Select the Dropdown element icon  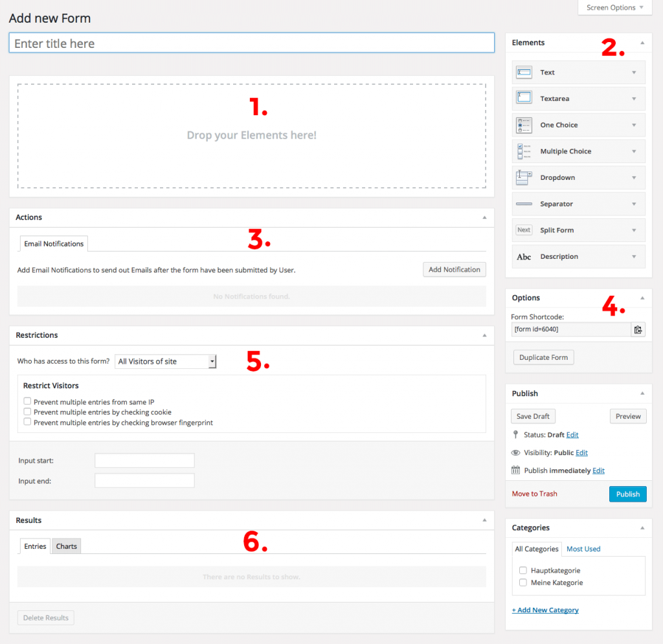pyautogui.click(x=524, y=177)
